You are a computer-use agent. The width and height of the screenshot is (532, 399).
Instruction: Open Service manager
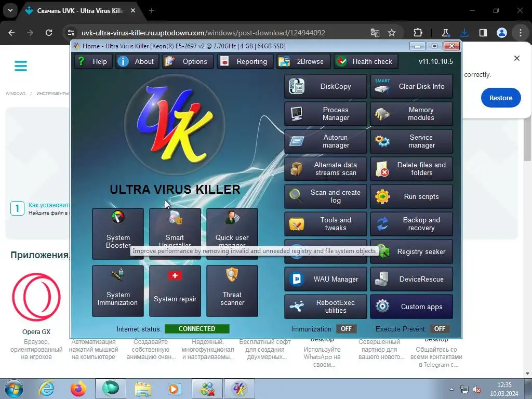pyautogui.click(x=411, y=141)
